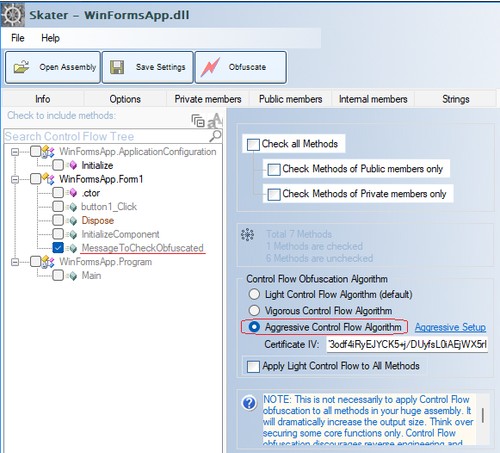500x453 pixels.
Task: Click the Open Assembly button
Action: (53, 67)
